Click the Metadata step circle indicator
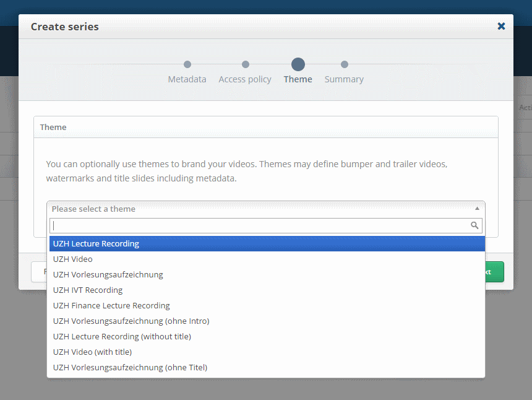 click(187, 64)
